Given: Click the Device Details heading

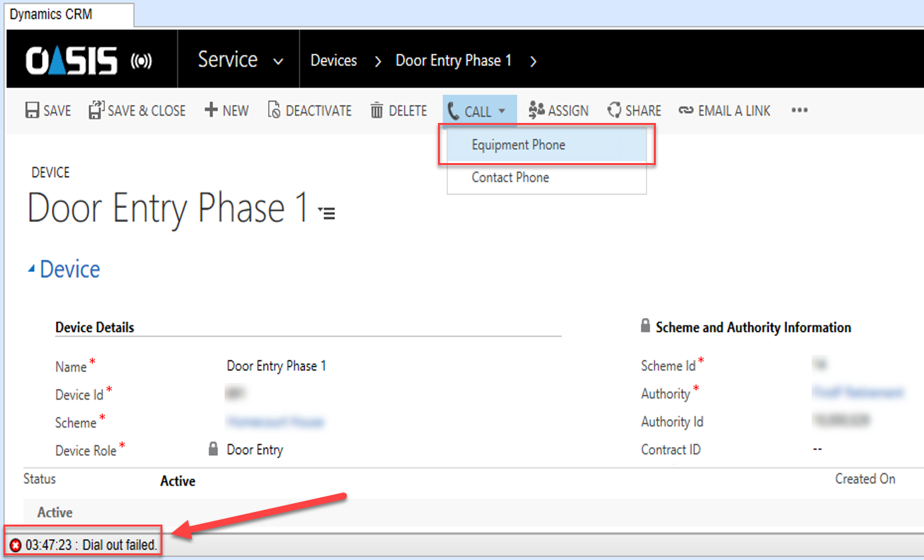Looking at the screenshot, I should 95,327.
